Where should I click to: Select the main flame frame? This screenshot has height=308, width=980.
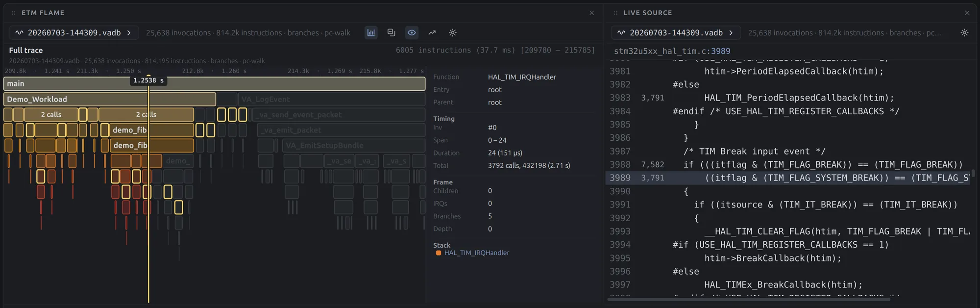214,84
